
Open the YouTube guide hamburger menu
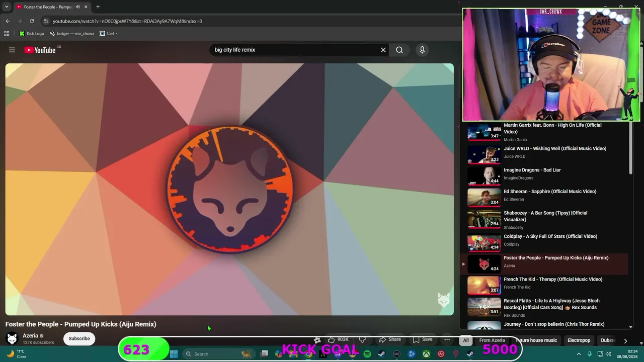coord(12,50)
